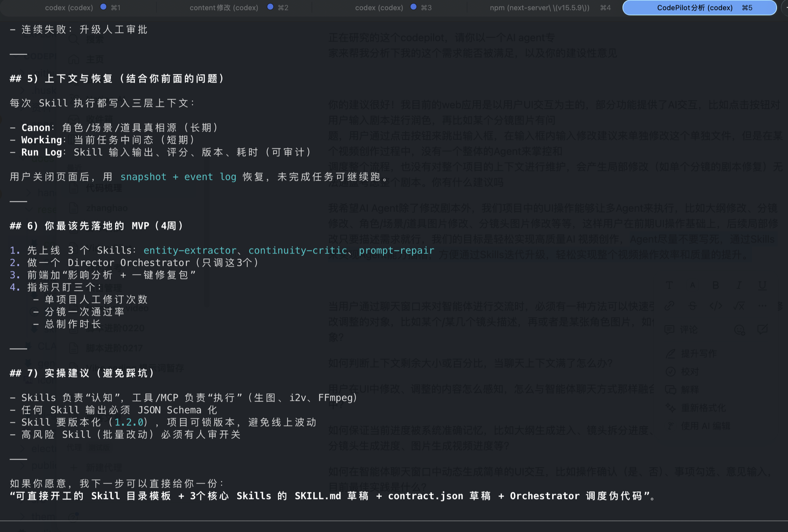Open the more formatting options ellipsis
The image size is (788, 532).
point(762,306)
